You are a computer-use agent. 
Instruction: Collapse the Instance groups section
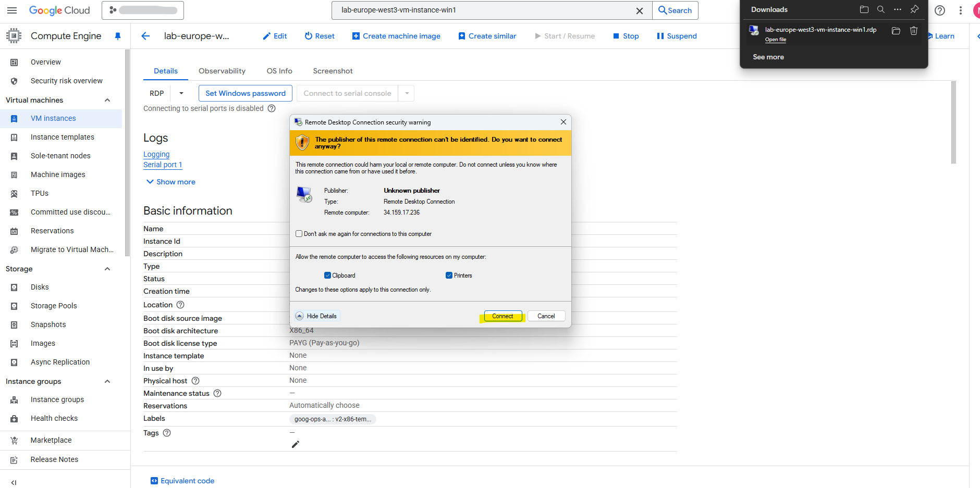(x=107, y=381)
